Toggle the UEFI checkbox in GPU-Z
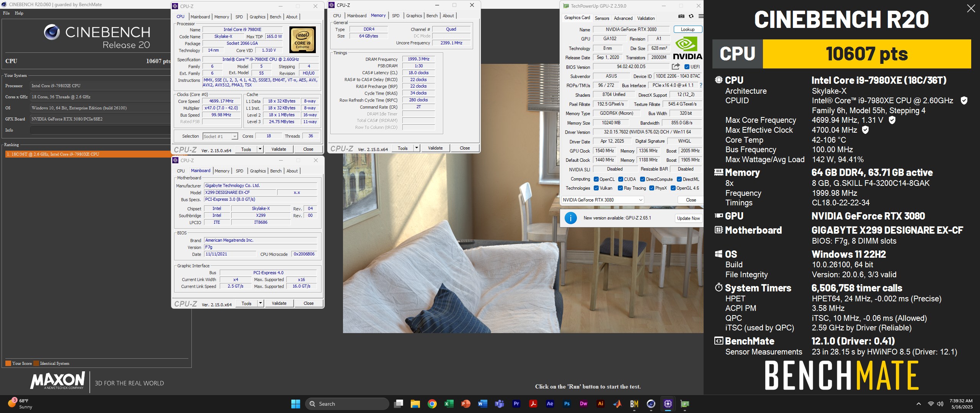980x413 pixels. [x=687, y=67]
